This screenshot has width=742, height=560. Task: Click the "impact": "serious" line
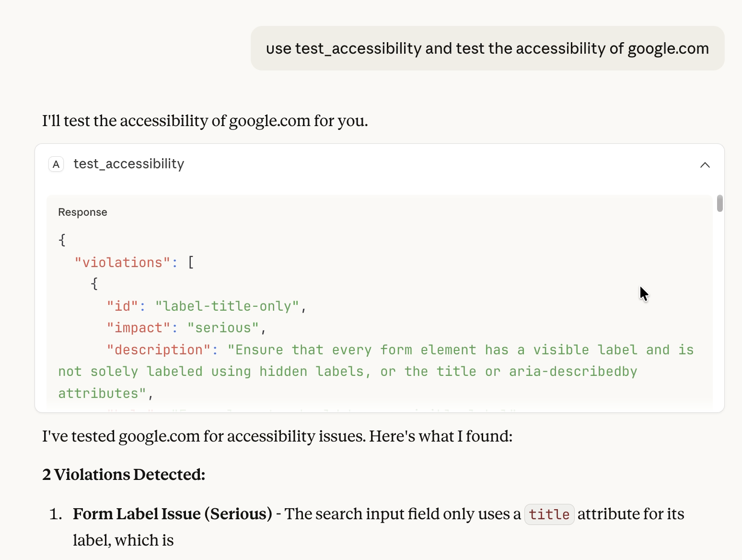pos(185,327)
